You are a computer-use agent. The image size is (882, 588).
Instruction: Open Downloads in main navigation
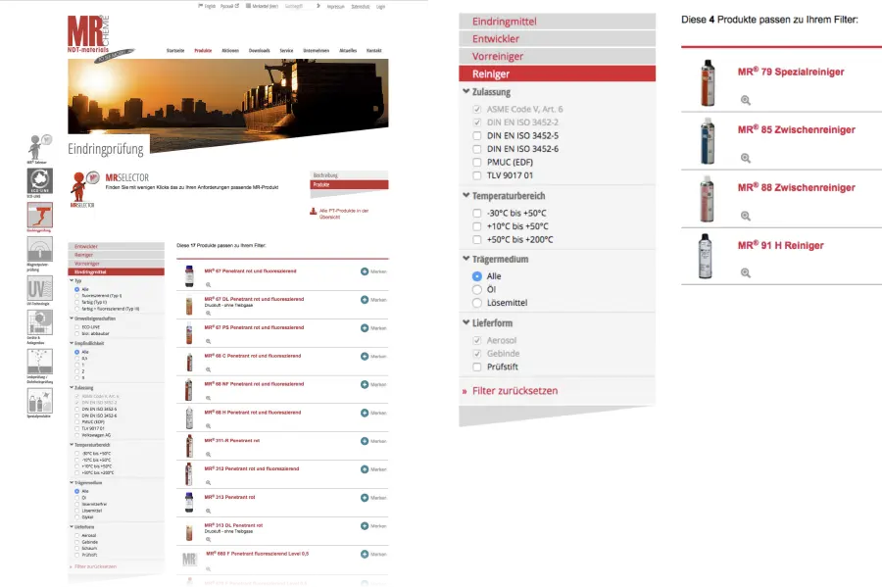260,51
